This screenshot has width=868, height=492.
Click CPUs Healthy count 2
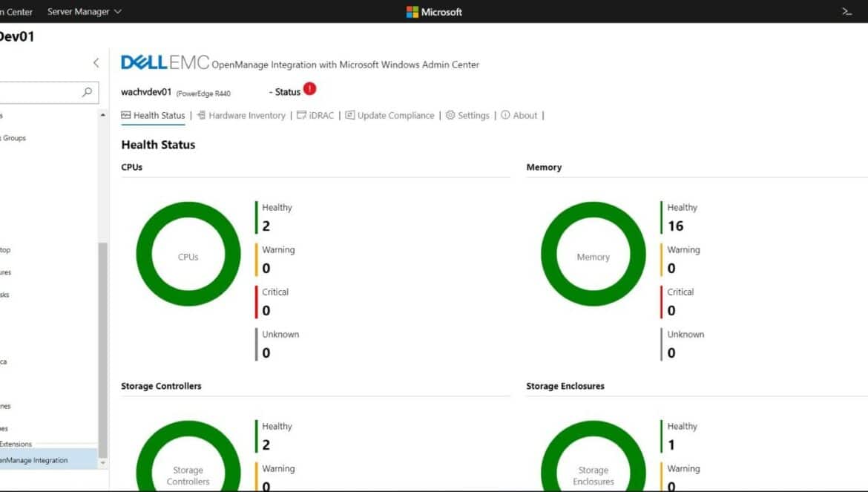pyautogui.click(x=266, y=226)
